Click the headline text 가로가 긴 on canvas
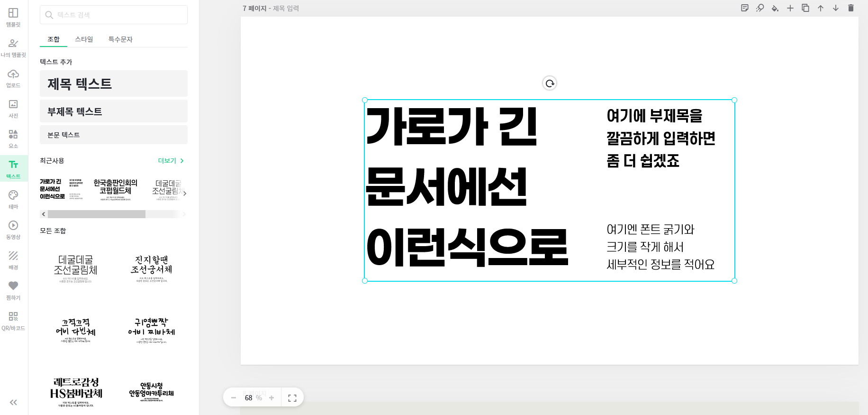Image resolution: width=868 pixels, height=415 pixels. (x=452, y=126)
